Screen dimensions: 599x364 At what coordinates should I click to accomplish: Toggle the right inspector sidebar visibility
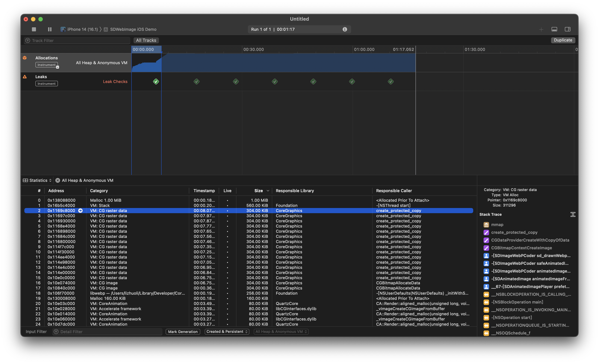coord(568,29)
